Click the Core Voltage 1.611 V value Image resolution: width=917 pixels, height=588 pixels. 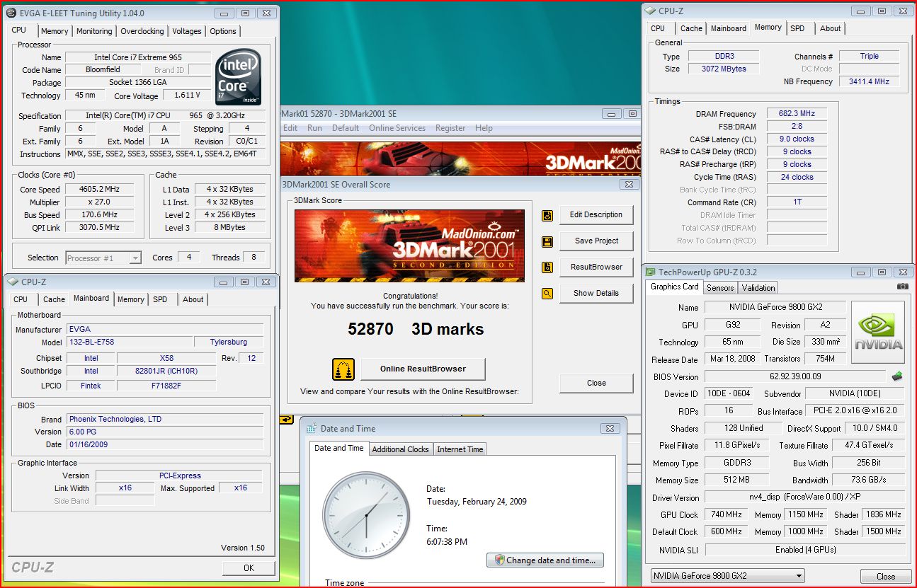(x=187, y=95)
